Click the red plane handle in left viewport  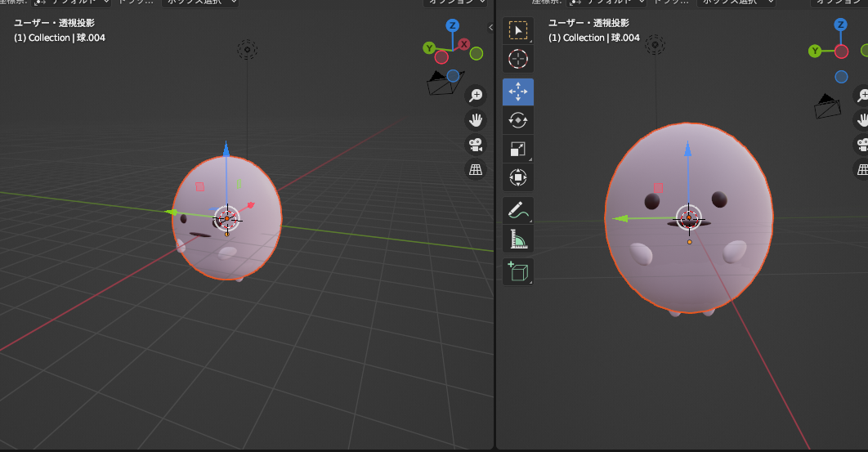pos(200,187)
